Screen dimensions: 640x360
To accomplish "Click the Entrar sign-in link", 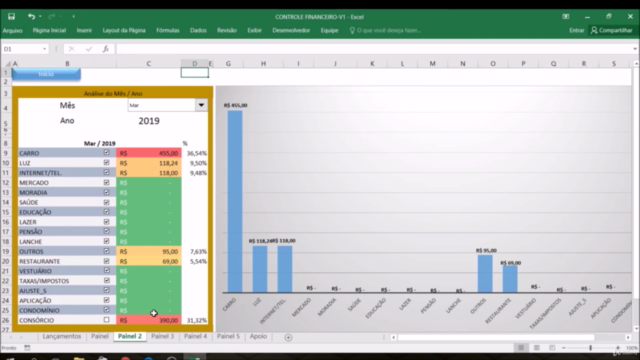I will coord(576,30).
